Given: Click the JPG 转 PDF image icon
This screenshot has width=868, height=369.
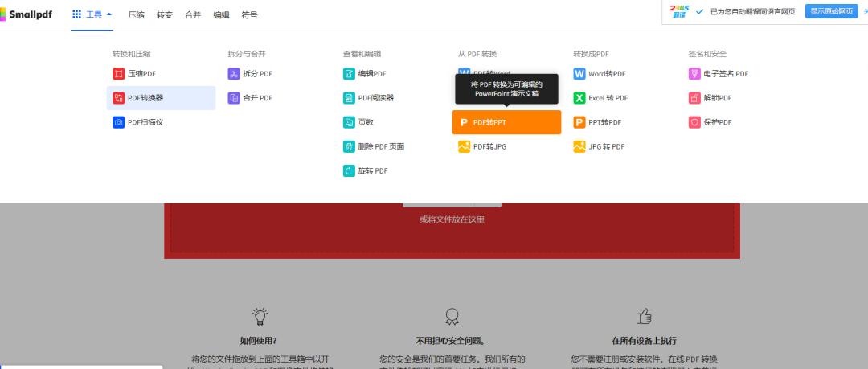Looking at the screenshot, I should [x=579, y=147].
